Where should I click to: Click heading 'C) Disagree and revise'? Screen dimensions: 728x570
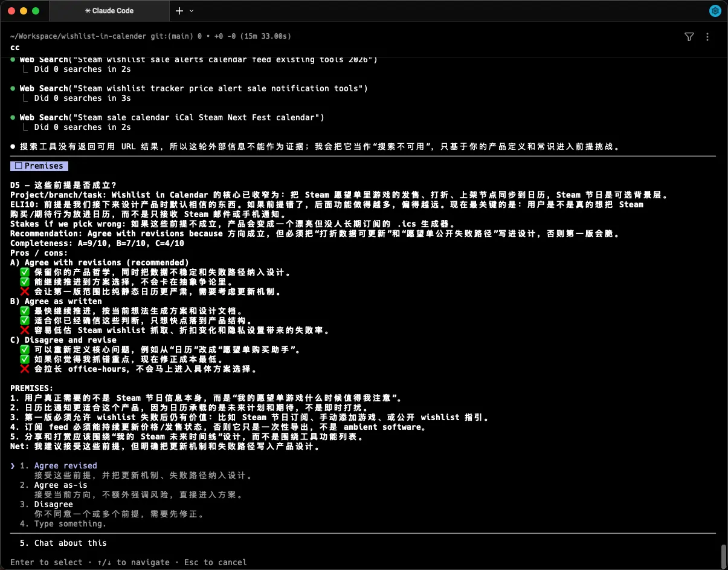pos(63,340)
